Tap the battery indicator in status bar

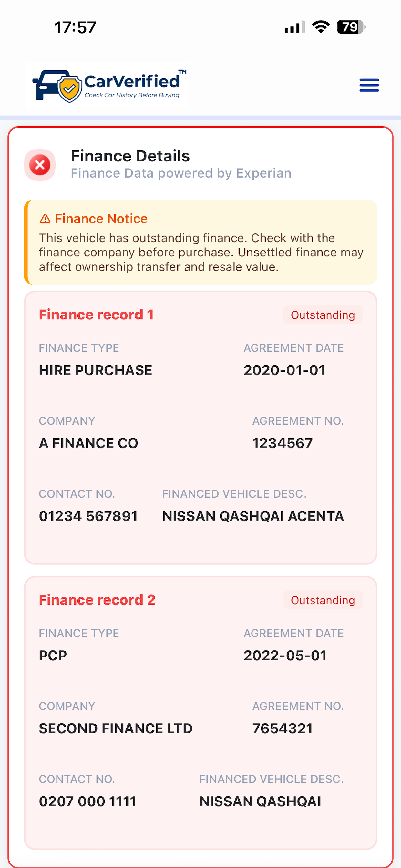tap(351, 27)
